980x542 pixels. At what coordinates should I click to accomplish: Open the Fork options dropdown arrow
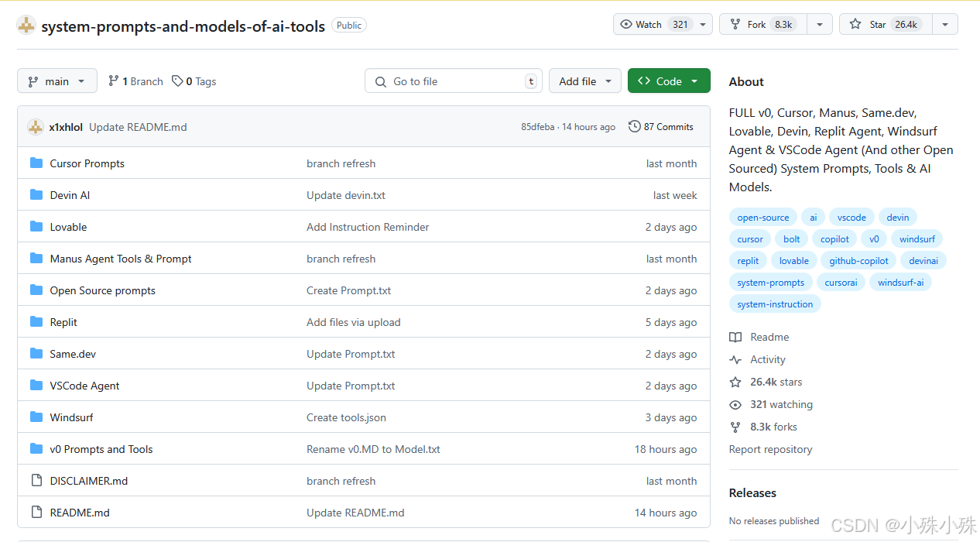coord(820,24)
